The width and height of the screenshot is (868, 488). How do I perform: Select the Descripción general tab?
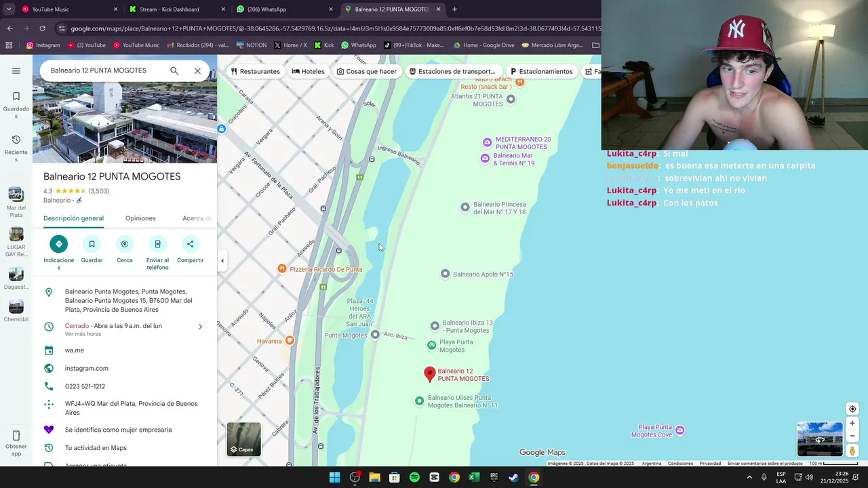[x=73, y=218]
